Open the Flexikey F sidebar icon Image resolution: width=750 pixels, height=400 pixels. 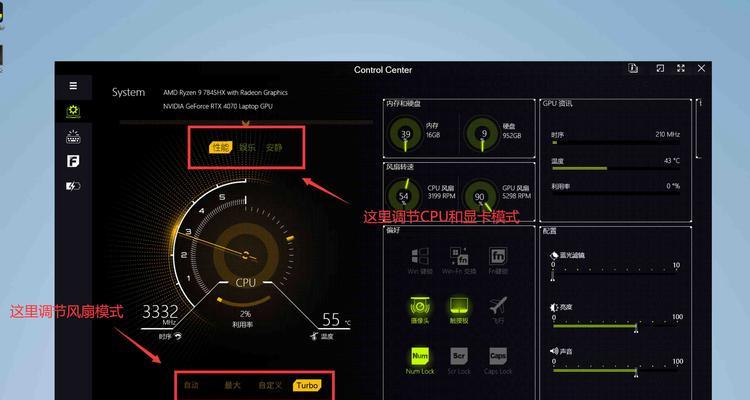[x=73, y=161]
